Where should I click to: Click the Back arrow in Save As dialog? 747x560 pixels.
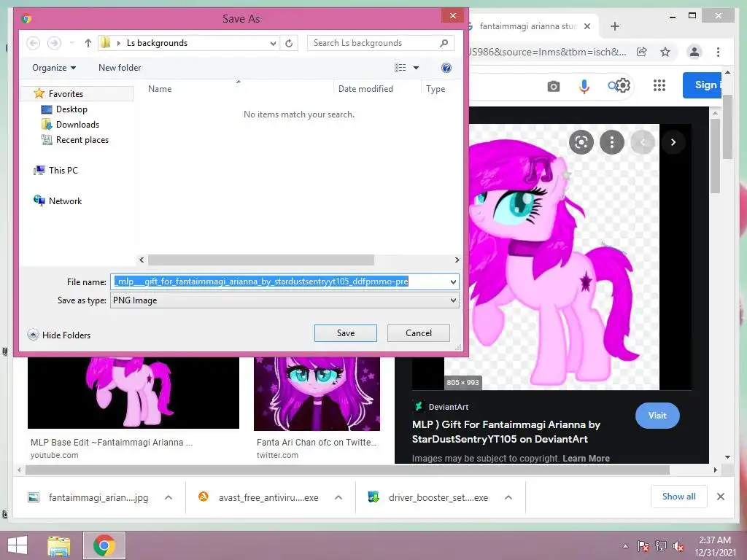[x=33, y=43]
